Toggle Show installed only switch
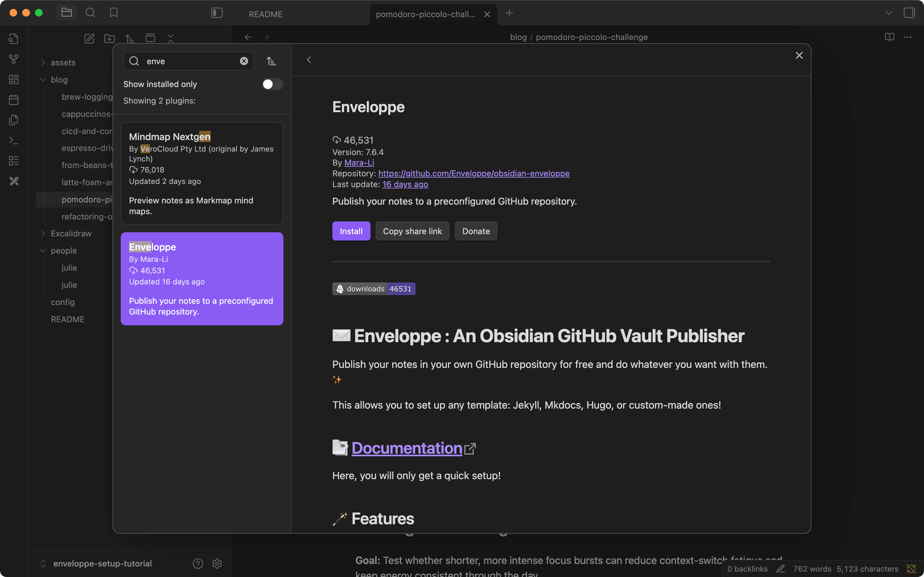 pyautogui.click(x=273, y=84)
